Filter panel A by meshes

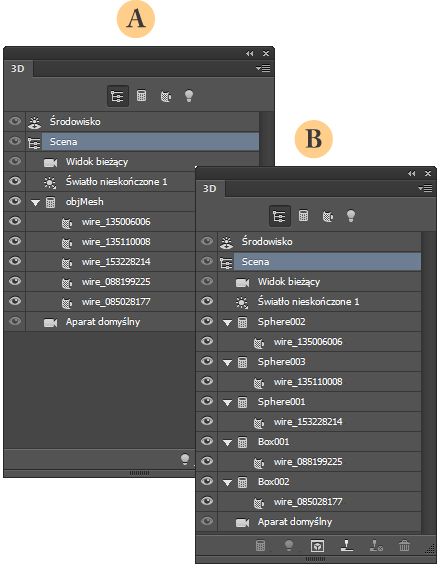[x=141, y=96]
